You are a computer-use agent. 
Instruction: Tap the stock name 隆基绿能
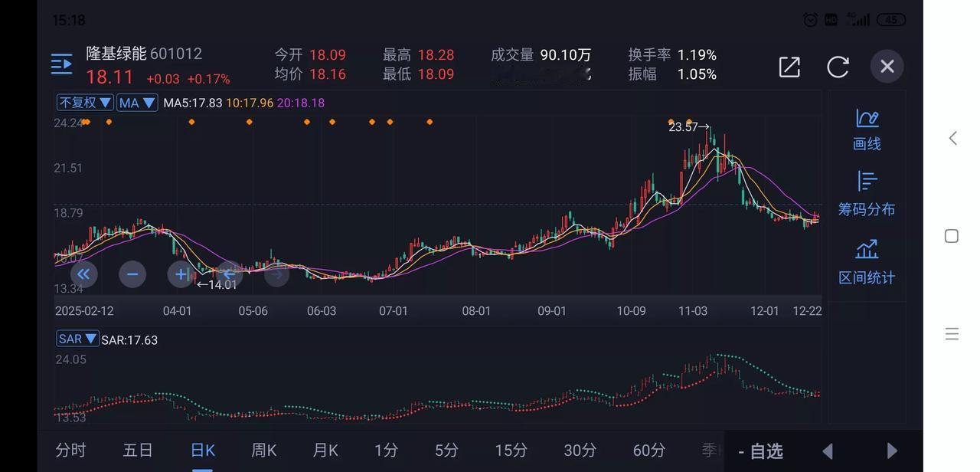116,54
